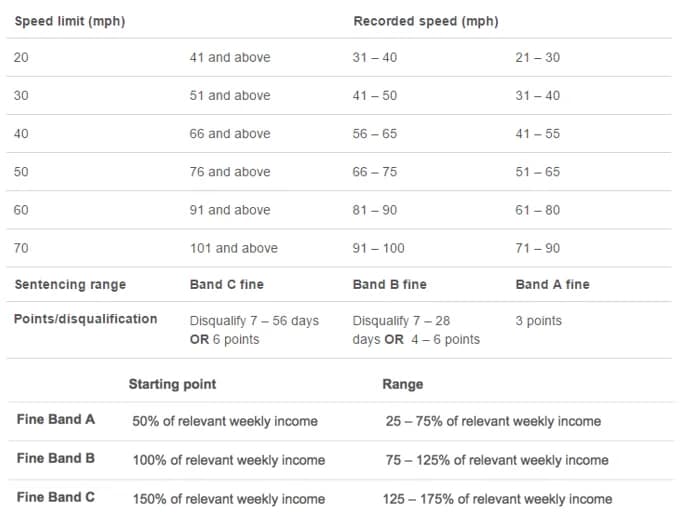Click the "76 and above" cell
Image resolution: width=680 pixels, height=517 pixels.
pyautogui.click(x=230, y=172)
